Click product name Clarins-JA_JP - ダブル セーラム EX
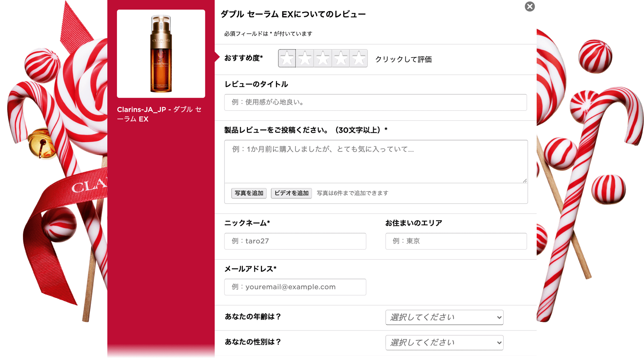The height and width of the screenshot is (358, 644). (x=159, y=114)
